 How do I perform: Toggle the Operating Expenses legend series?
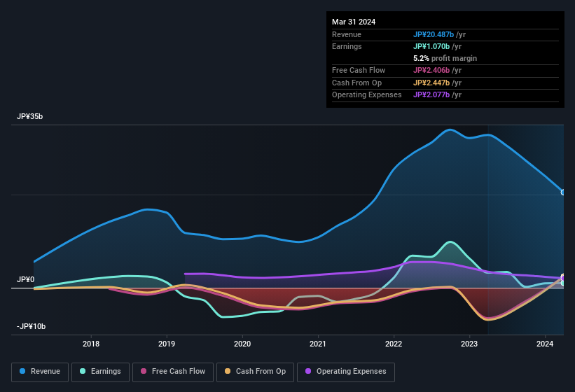(346, 372)
